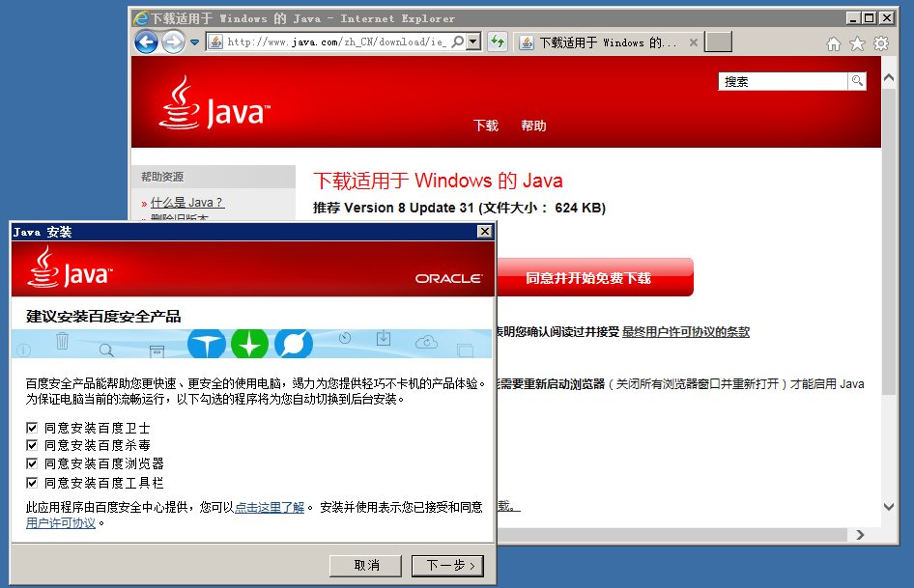Open the 什么是 Java? link

pos(187,202)
